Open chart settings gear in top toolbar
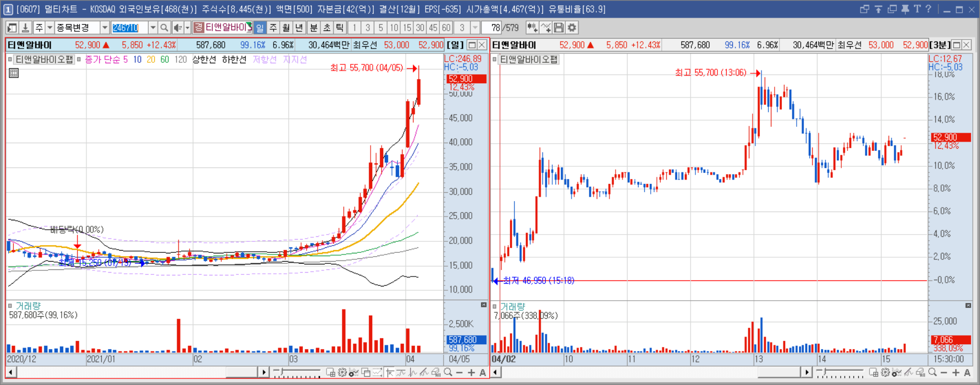980x385 pixels. (572, 28)
